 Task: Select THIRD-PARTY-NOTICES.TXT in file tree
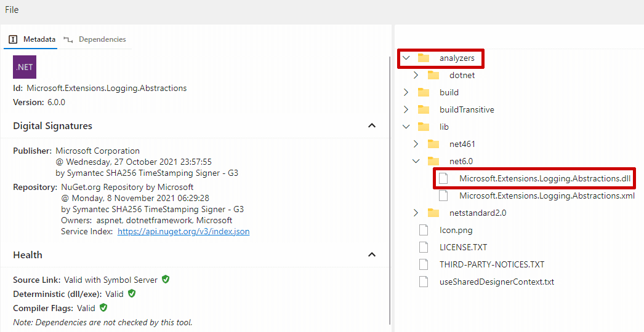pyautogui.click(x=491, y=264)
